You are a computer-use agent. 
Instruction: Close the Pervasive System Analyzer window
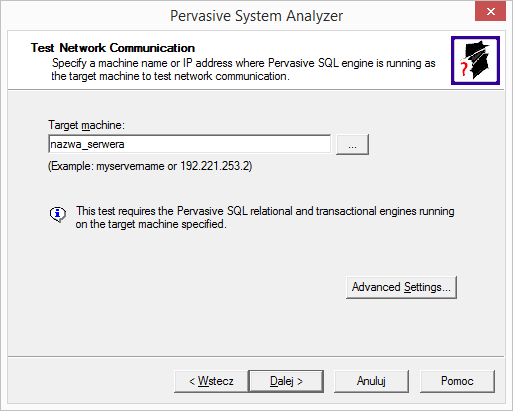(490, 12)
